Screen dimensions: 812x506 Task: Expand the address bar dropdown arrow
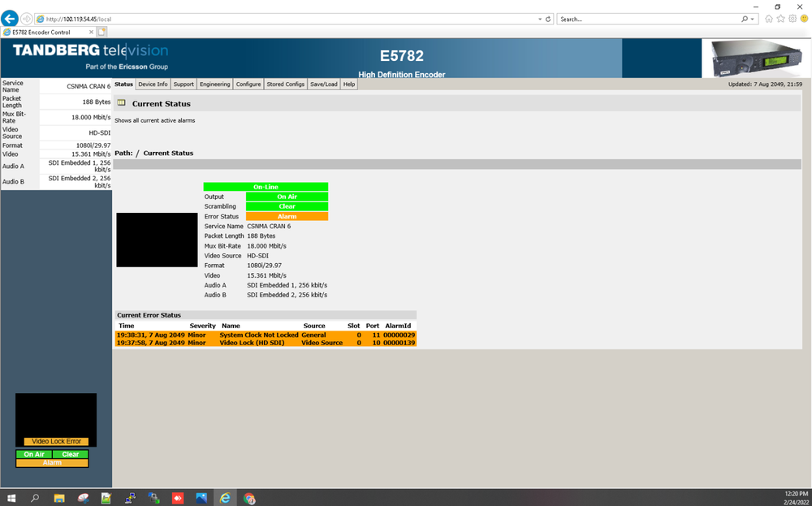pos(540,19)
